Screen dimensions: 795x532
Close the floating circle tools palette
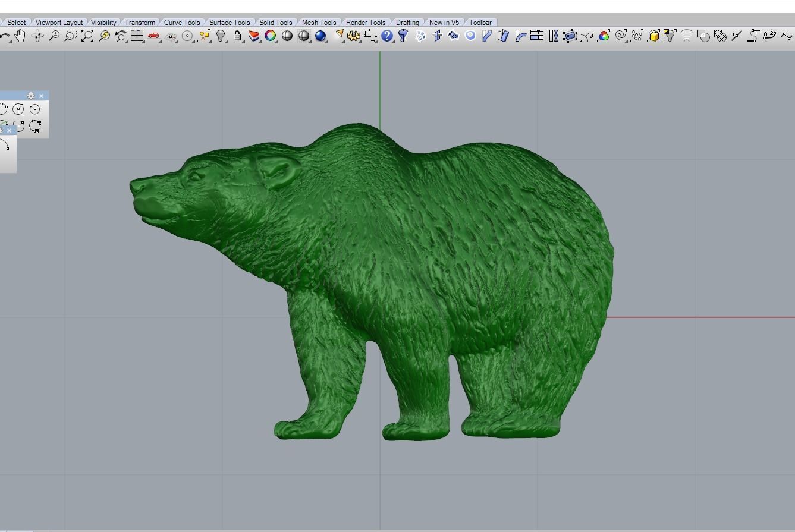coord(41,96)
